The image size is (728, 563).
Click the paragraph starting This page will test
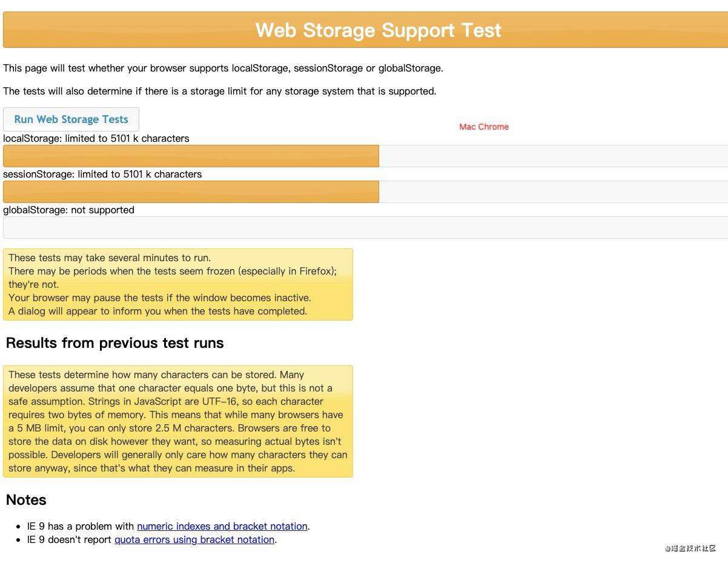pos(223,68)
